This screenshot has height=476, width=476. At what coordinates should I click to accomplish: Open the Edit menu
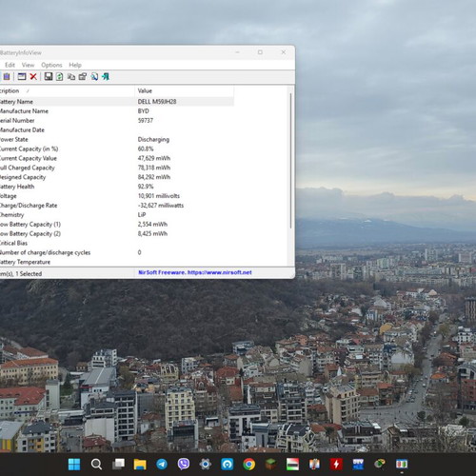tap(10, 65)
